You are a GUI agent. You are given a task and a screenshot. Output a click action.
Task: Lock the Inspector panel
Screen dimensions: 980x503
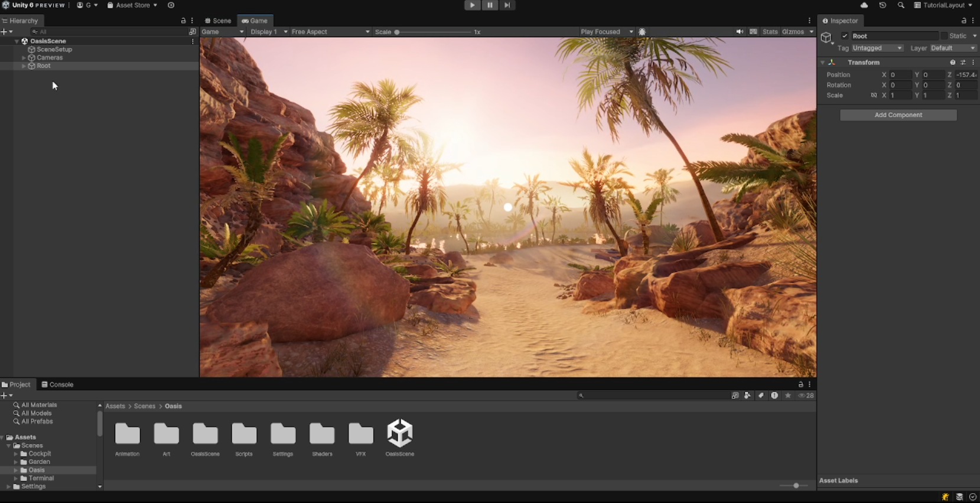[964, 21]
